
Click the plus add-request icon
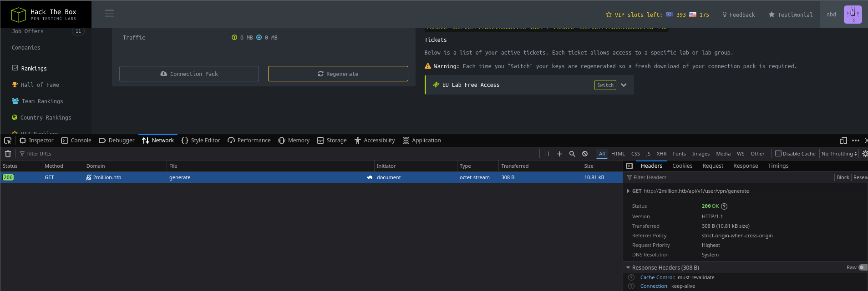point(559,154)
